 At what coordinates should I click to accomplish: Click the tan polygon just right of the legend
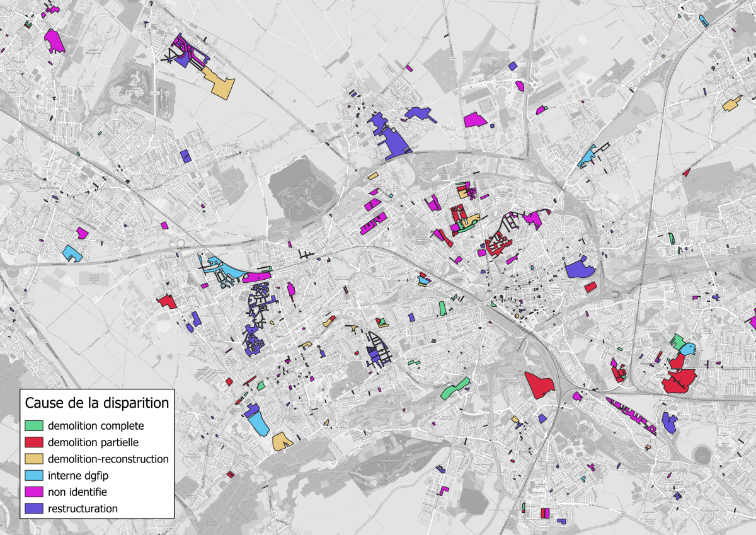pos(282,440)
